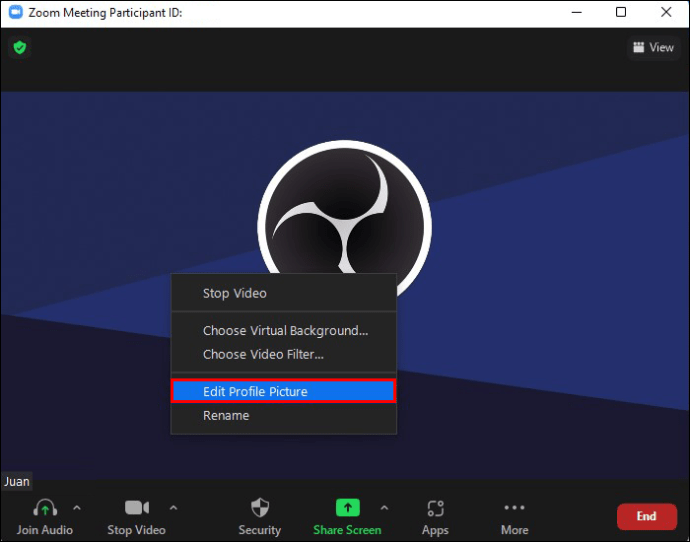Select Stop Video in context menu
Viewport: 690px width, 542px height.
(284, 293)
